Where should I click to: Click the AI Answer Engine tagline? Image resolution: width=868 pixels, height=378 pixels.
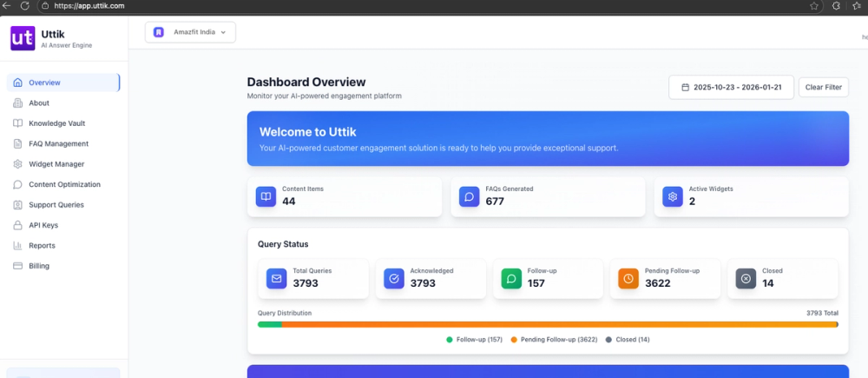coord(67,45)
